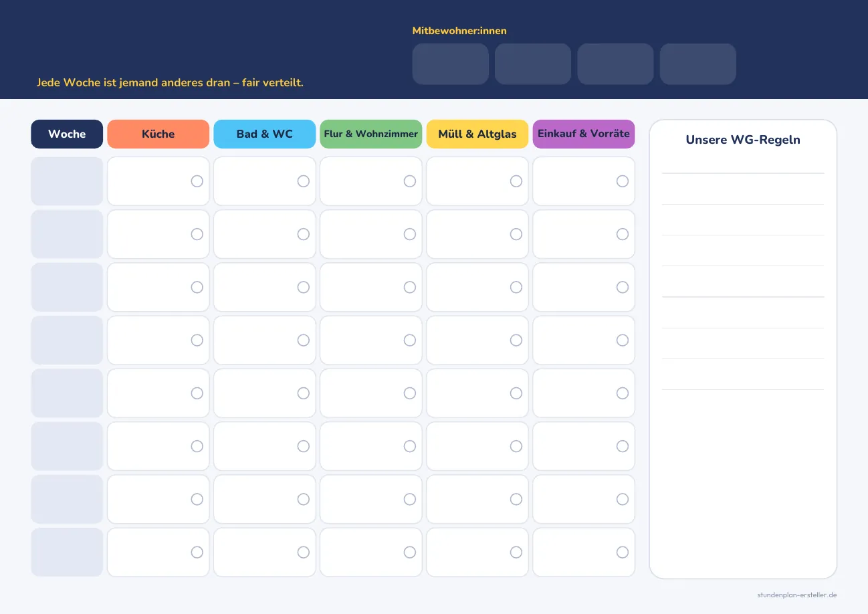Screen dimensions: 868x614
Task: Tick the Bad & WC circle in the second row
Action: coord(303,234)
